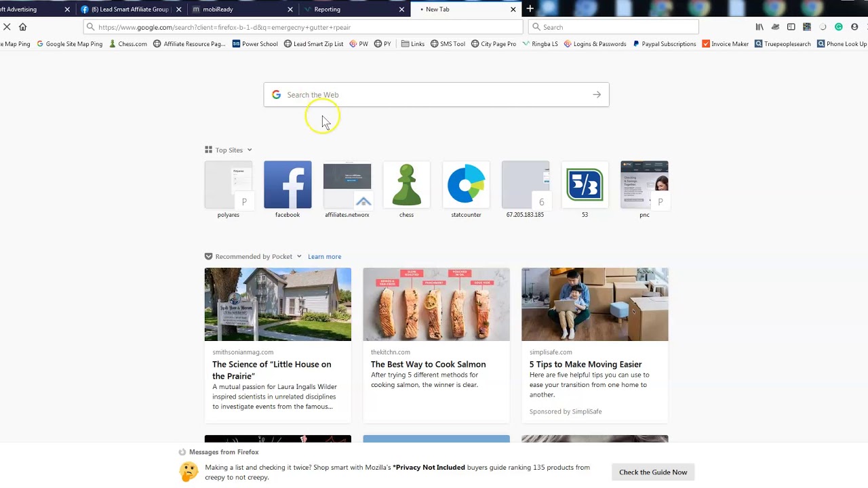
Task: Click the moving boxes article image
Action: pyautogui.click(x=595, y=304)
